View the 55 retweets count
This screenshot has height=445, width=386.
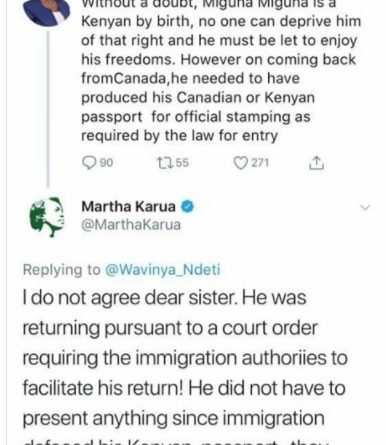click(182, 163)
